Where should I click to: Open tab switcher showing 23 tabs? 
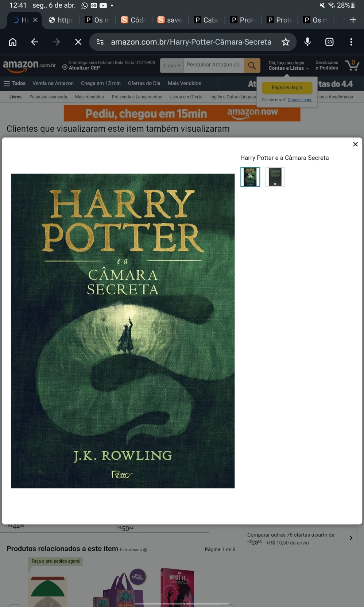tap(329, 42)
